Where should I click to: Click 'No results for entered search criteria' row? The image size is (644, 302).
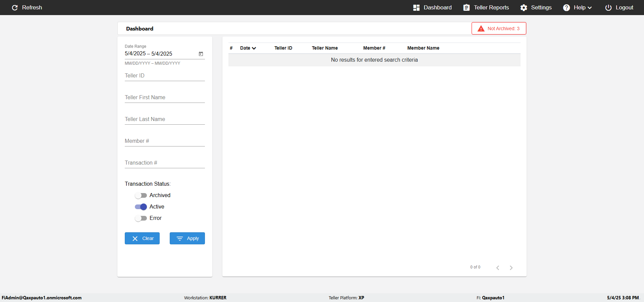[x=374, y=60]
